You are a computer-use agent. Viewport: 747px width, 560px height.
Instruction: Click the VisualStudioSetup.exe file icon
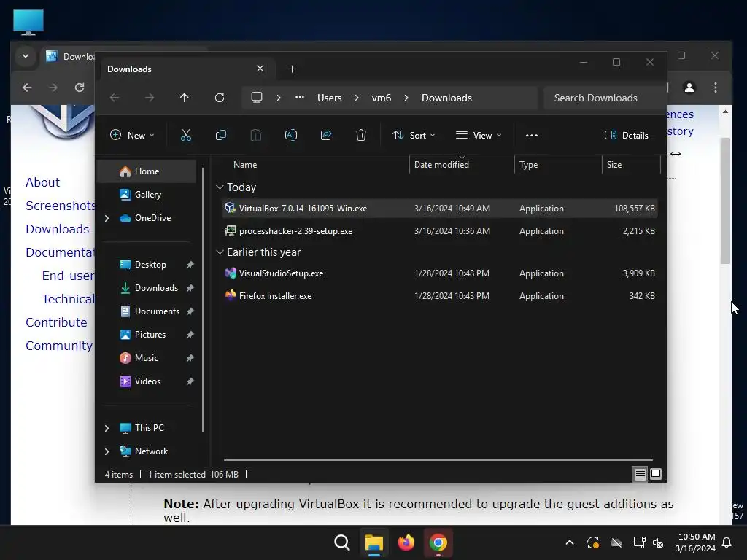pyautogui.click(x=231, y=273)
